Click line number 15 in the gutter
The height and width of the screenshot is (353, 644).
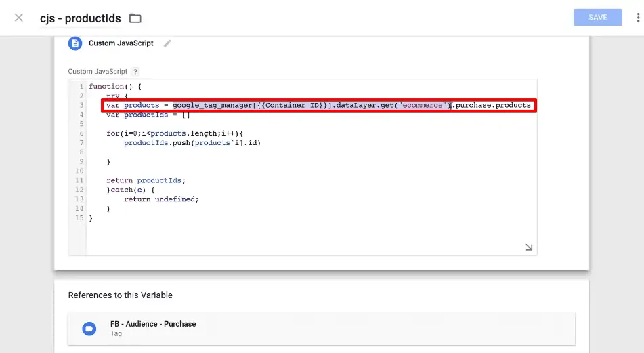click(79, 217)
